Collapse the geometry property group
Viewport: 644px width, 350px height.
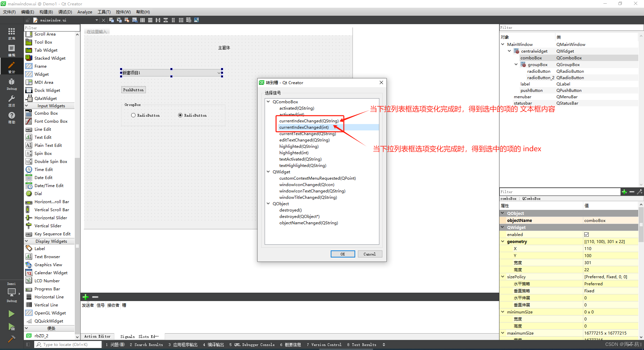[503, 241]
